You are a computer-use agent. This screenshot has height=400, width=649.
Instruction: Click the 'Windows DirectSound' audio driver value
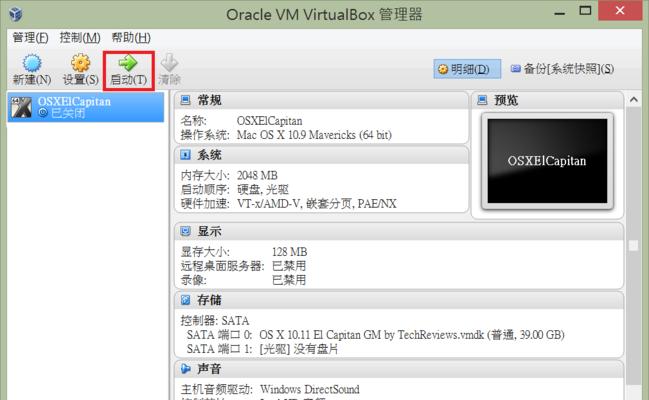point(310,389)
